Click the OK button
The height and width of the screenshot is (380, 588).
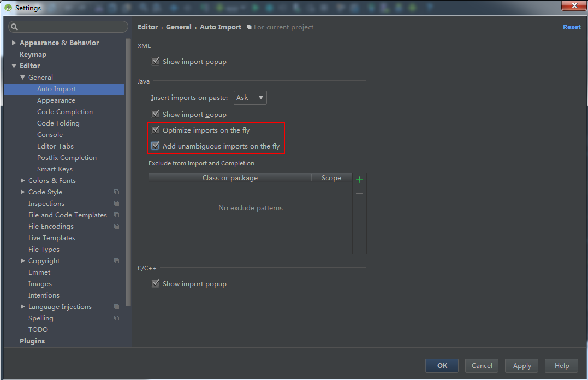point(442,366)
